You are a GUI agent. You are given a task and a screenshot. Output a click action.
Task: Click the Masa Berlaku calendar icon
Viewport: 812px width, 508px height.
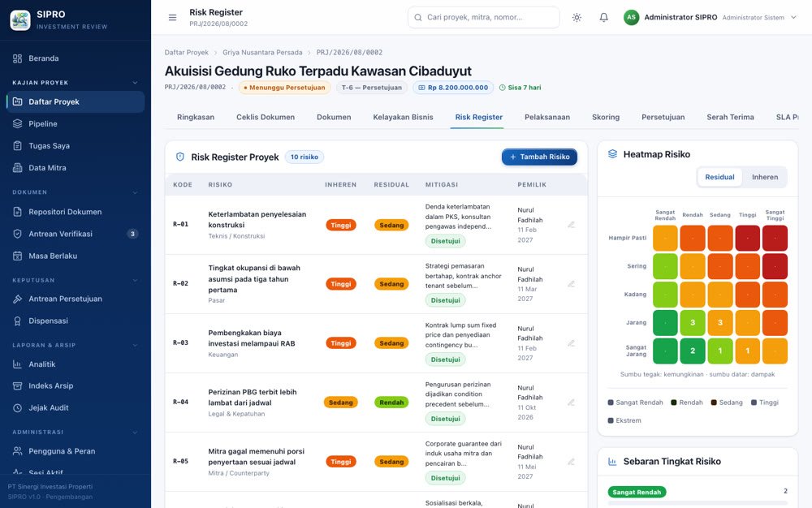point(18,256)
